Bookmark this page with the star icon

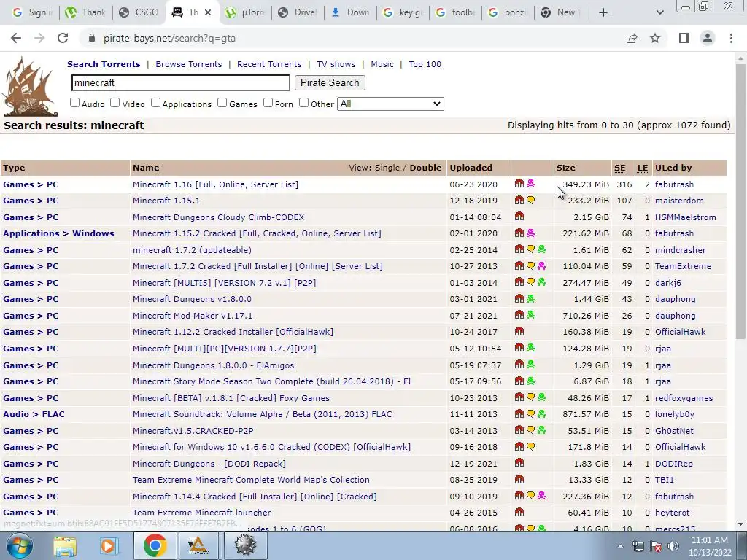click(x=655, y=38)
